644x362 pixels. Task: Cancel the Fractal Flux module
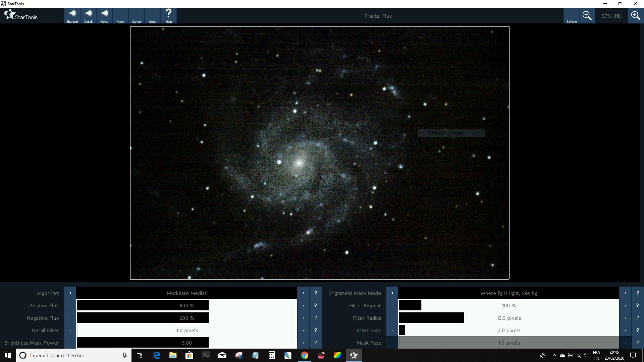click(137, 16)
